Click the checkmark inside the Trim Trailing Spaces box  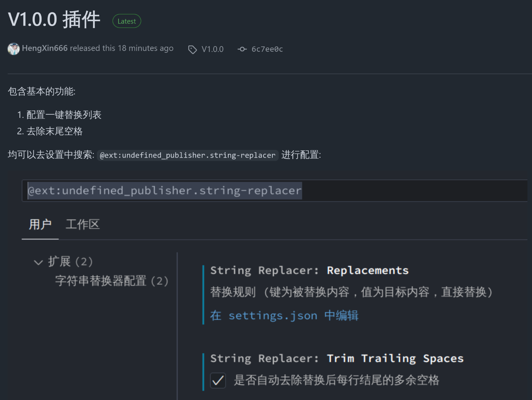click(x=218, y=380)
